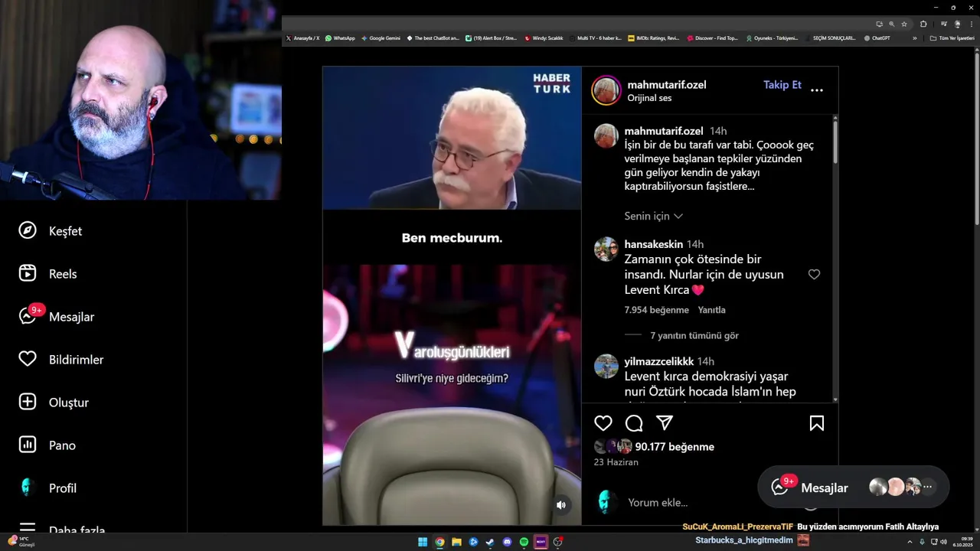980x551 pixels.
Task: Open Keşfet in the Instagram sidebar
Action: [51, 231]
